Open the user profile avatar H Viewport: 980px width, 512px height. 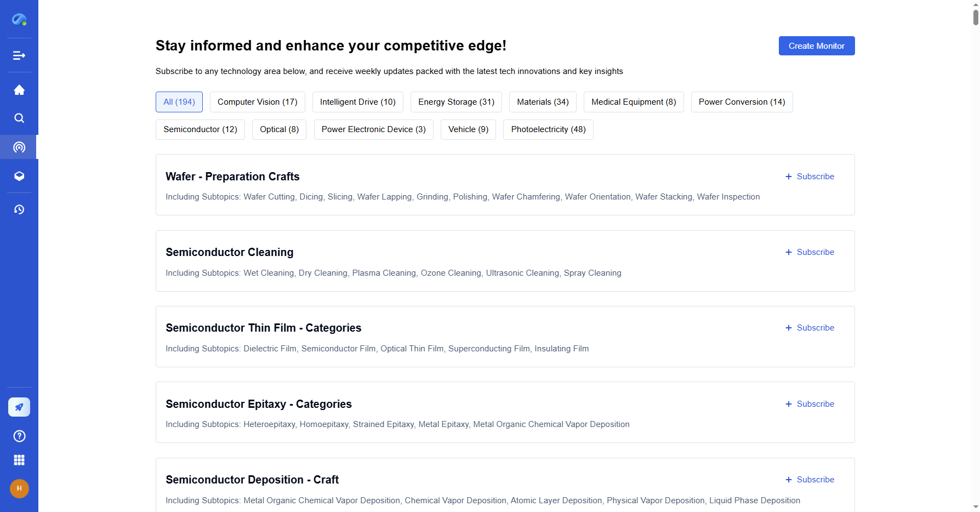19,488
